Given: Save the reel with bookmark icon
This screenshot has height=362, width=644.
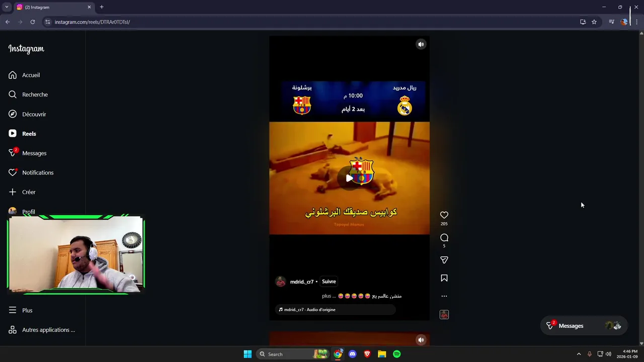Looking at the screenshot, I should tap(444, 278).
